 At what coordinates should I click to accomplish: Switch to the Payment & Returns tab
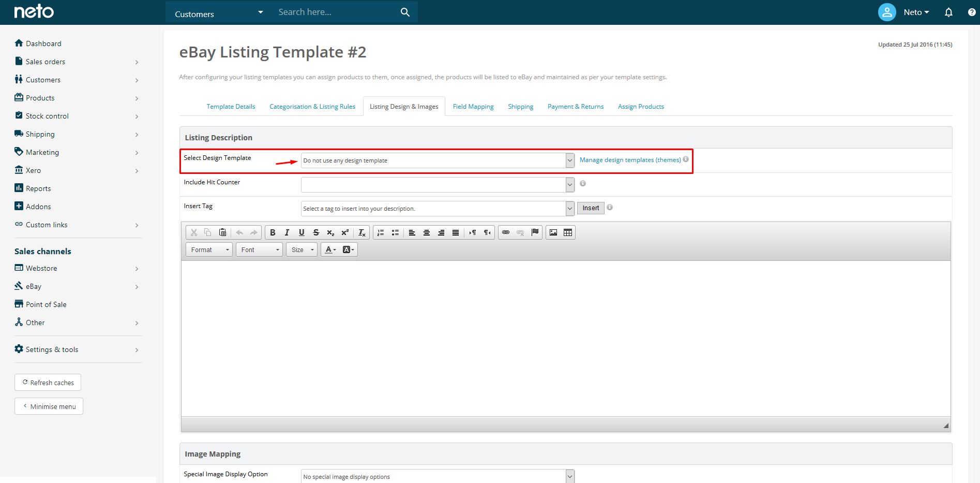pos(576,107)
